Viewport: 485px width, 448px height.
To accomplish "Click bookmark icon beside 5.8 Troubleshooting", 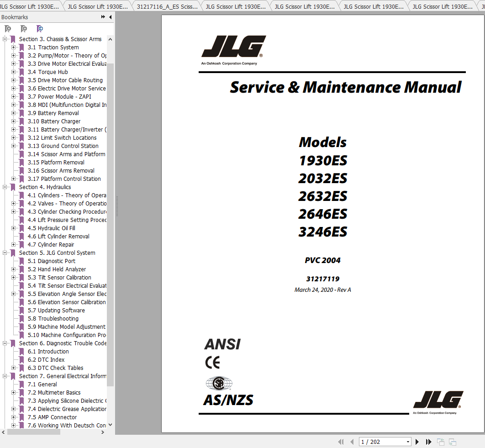I will tap(21, 319).
